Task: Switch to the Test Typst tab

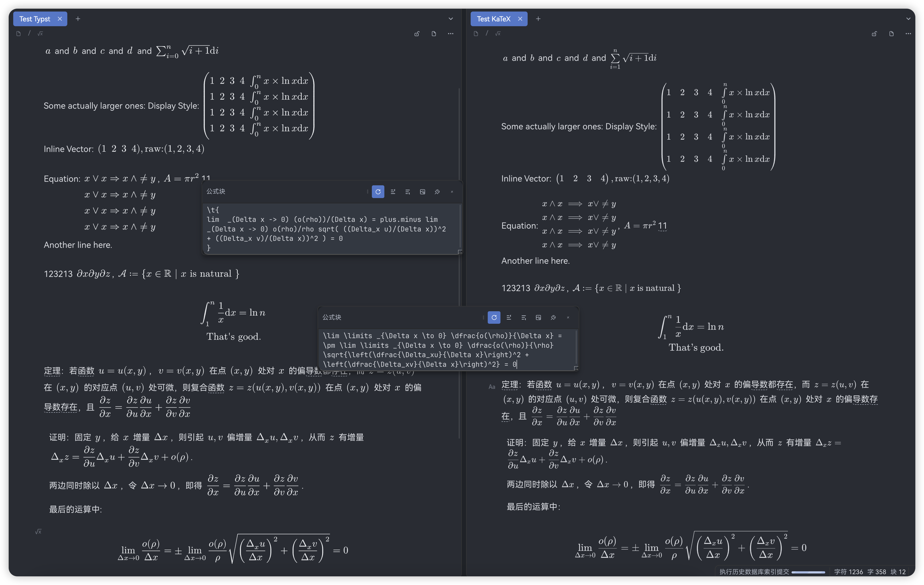Action: (x=35, y=19)
